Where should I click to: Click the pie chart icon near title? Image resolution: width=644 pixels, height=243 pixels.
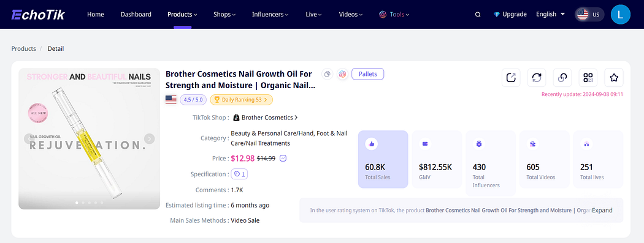[328, 74]
